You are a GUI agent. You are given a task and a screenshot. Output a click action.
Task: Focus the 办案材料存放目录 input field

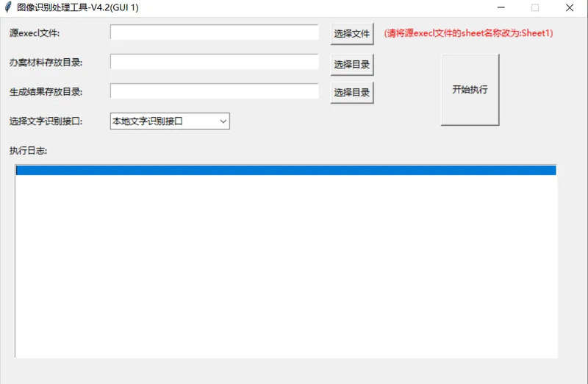[215, 62]
